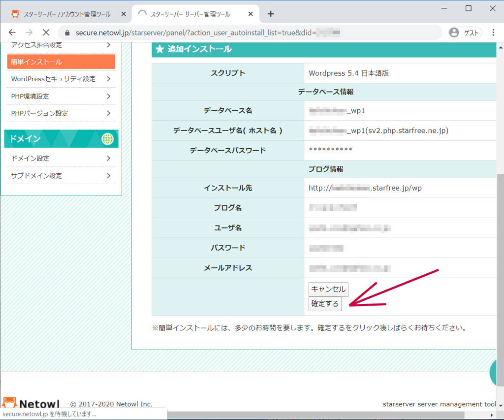Open WordPressセキュリティ設定 menu item
This screenshot has width=504, height=420.
click(x=61, y=79)
